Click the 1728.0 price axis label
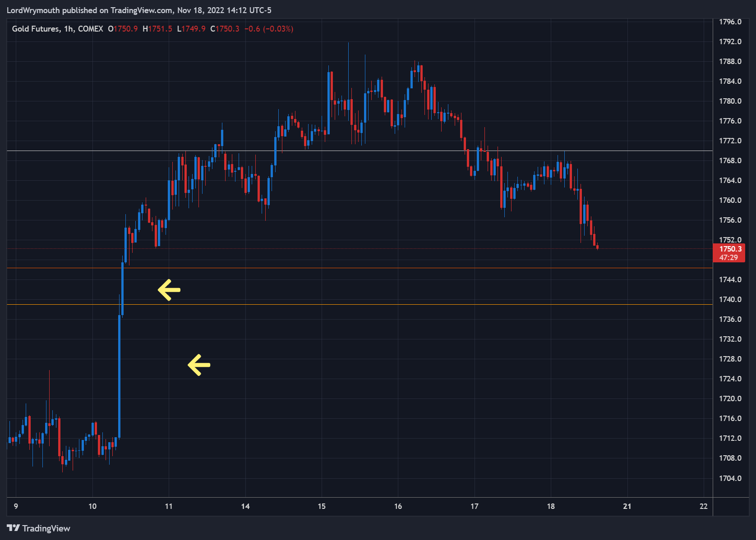756x540 pixels. (x=730, y=359)
